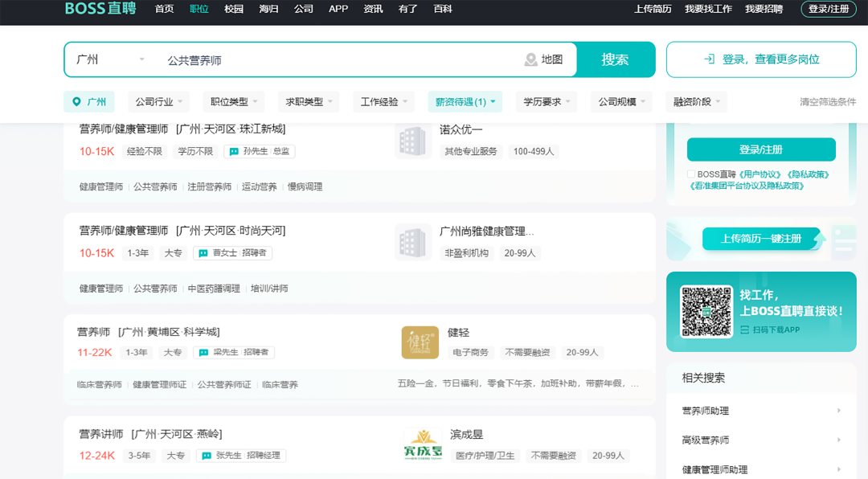
Task: Select the 营养师助理 related search
Action: click(705, 411)
